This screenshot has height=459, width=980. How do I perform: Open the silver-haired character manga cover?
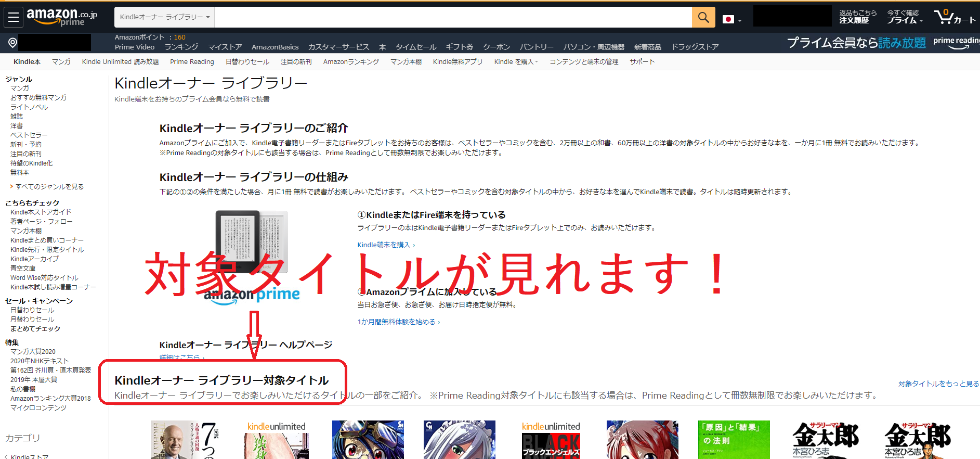pyautogui.click(x=459, y=440)
